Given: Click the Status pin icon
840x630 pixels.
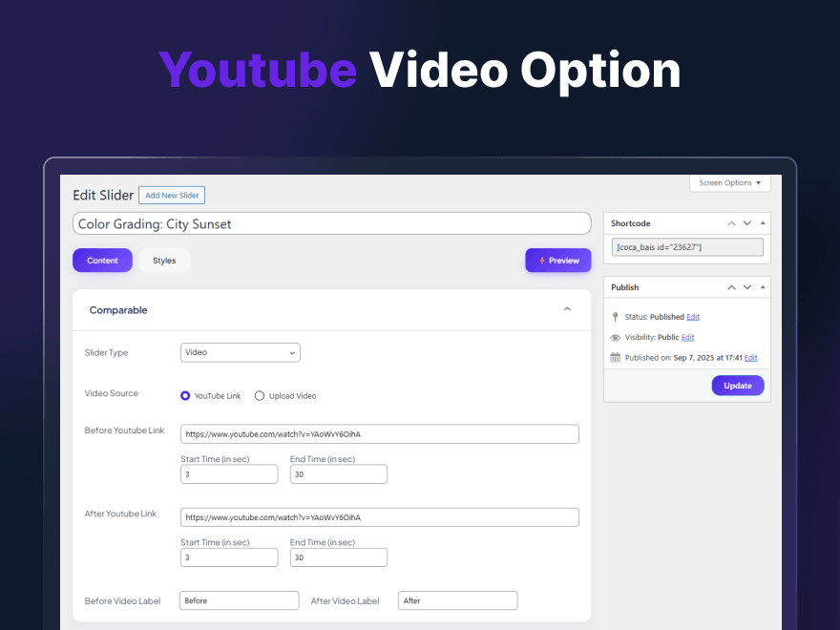Looking at the screenshot, I should pos(615,317).
